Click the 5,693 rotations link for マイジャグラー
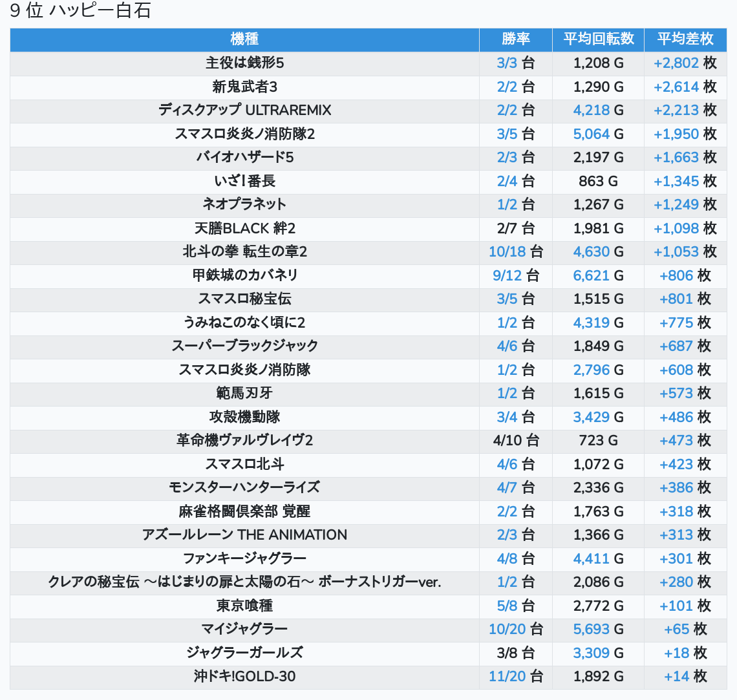Screen dimensions: 737x700 pyautogui.click(x=591, y=630)
